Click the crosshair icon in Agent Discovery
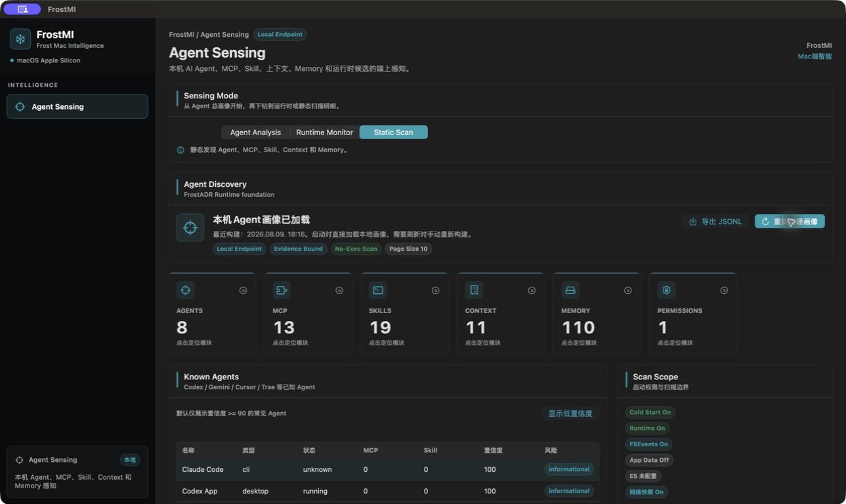Image resolution: width=846 pixels, height=504 pixels. tap(190, 228)
